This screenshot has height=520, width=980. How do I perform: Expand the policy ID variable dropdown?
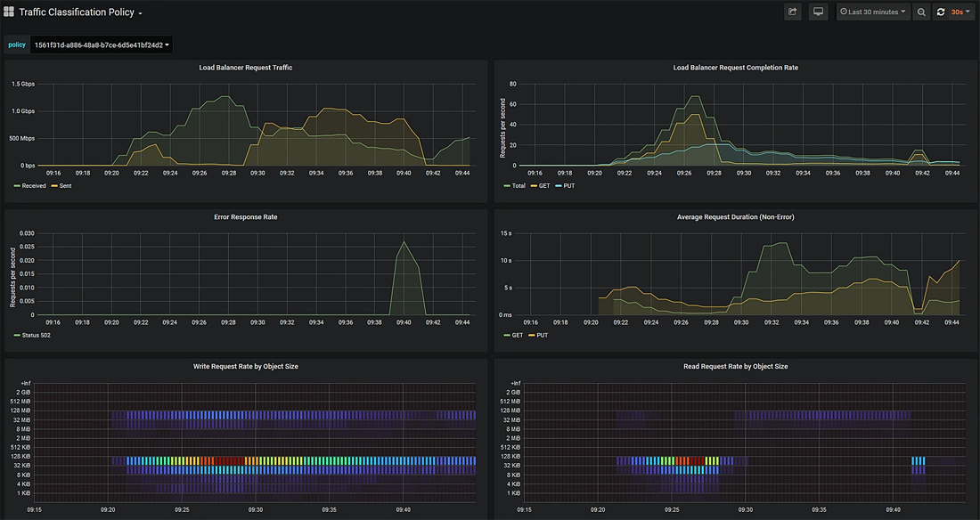pyautogui.click(x=101, y=45)
